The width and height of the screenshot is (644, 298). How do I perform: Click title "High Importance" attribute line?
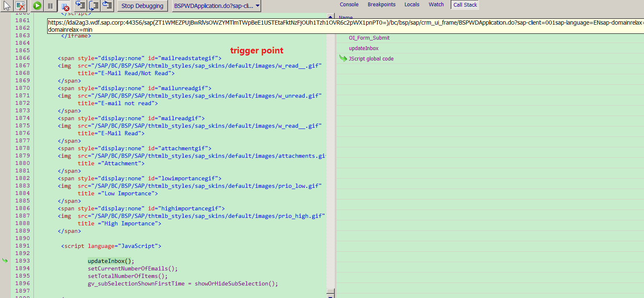(x=120, y=223)
